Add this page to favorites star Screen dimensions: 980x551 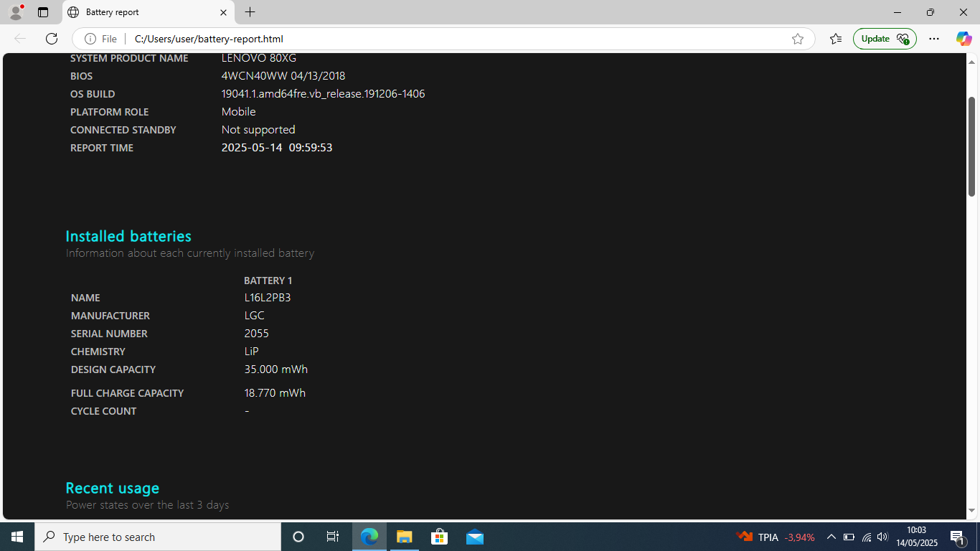[x=798, y=39]
